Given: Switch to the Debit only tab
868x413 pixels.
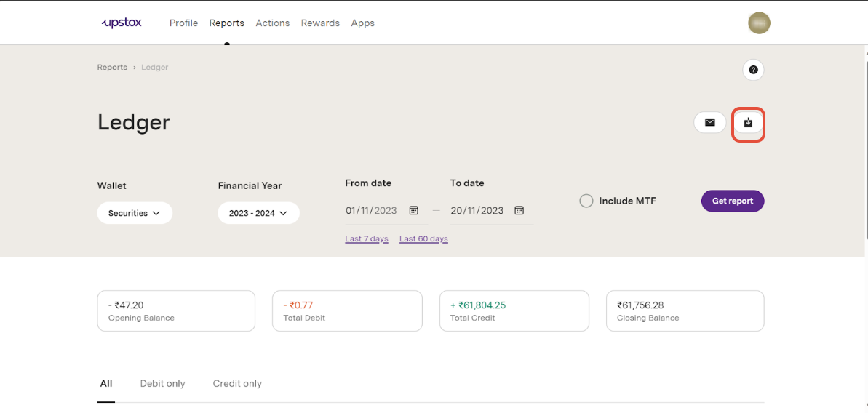Looking at the screenshot, I should (x=162, y=383).
